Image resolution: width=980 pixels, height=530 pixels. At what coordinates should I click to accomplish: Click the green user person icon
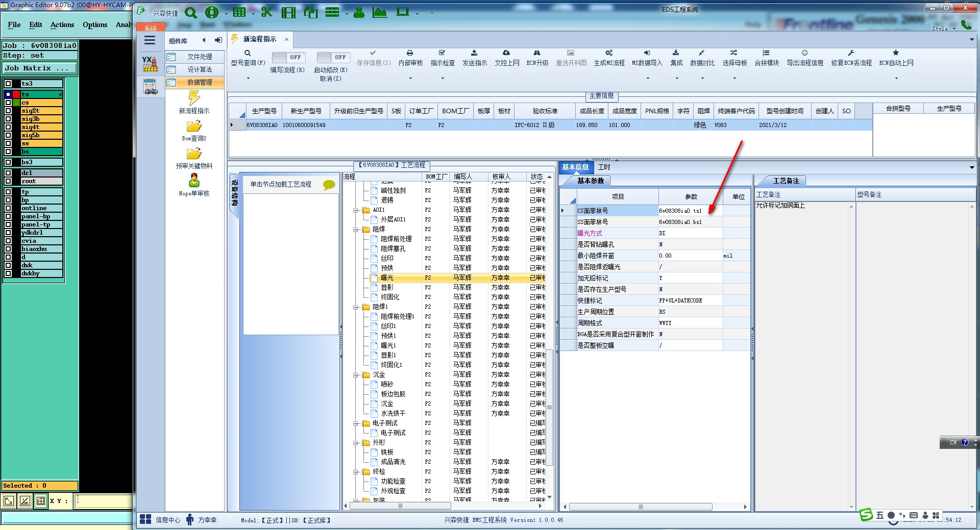click(x=359, y=12)
